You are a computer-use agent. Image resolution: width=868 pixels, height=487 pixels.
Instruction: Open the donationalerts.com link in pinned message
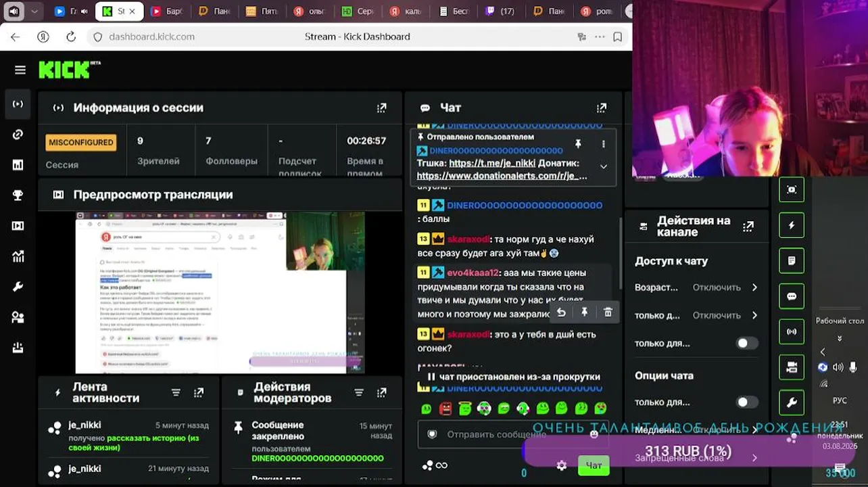tap(502, 176)
